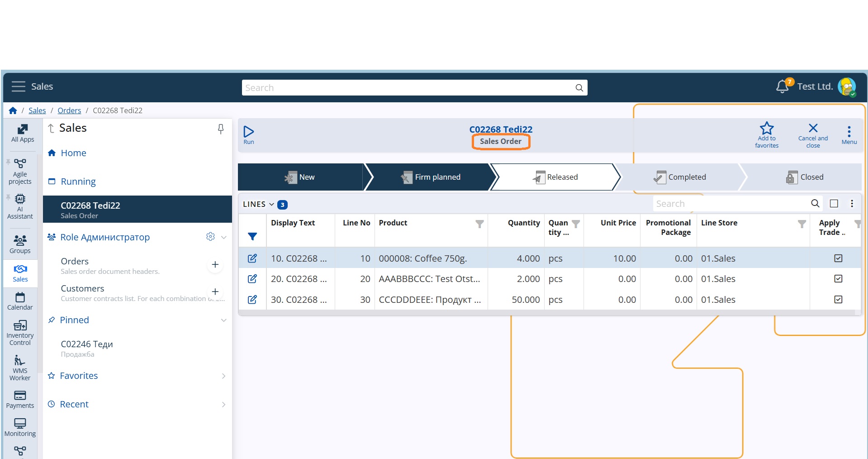Open Running section

78,182
